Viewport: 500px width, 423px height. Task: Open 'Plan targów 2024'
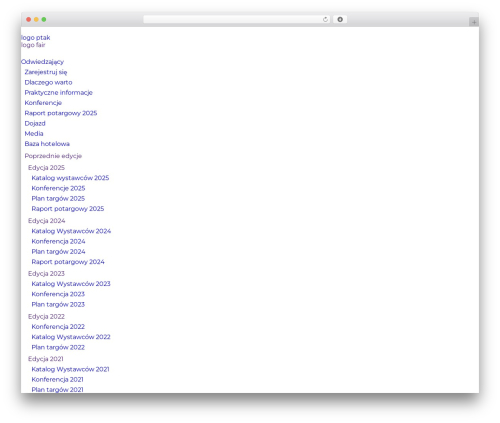(58, 252)
